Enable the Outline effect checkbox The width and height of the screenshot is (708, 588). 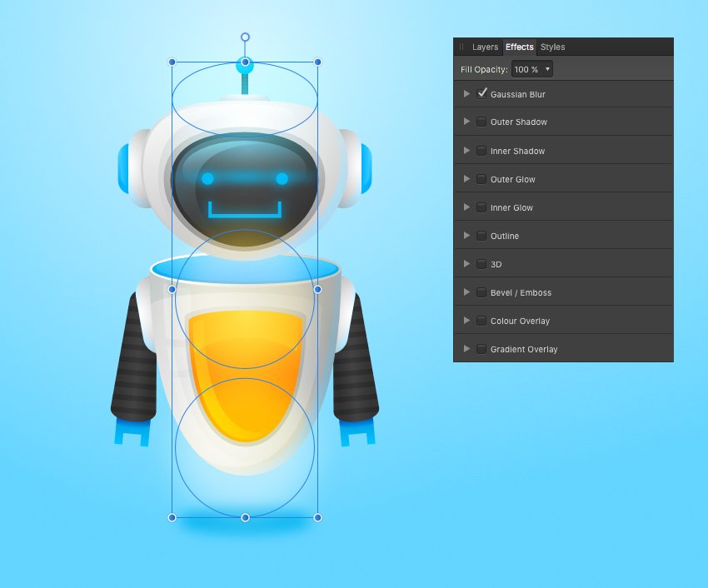click(x=481, y=236)
